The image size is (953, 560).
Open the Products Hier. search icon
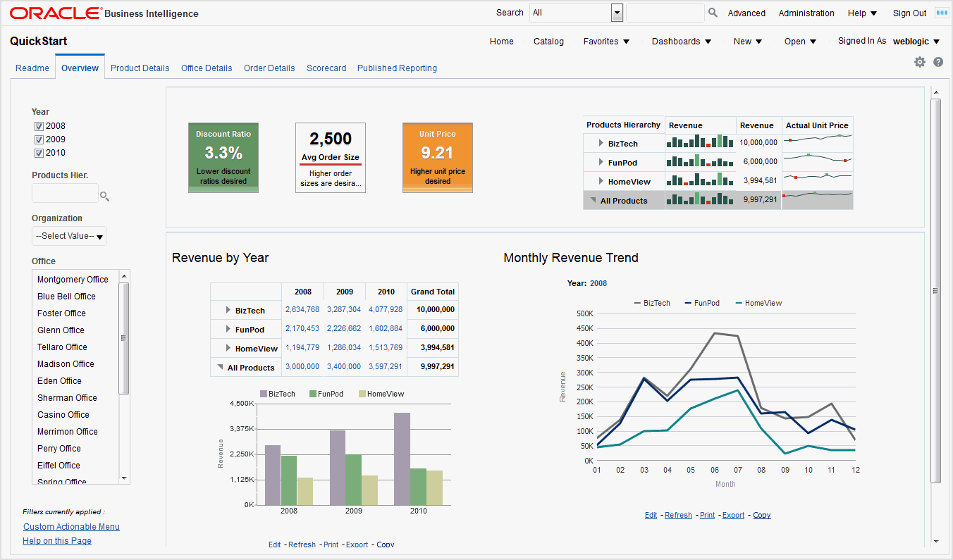(104, 197)
